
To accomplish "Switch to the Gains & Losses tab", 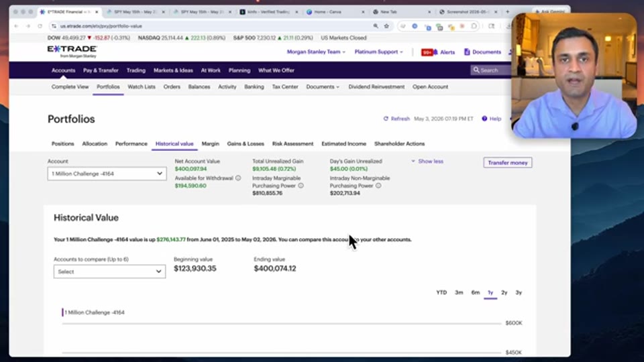I will [x=246, y=144].
